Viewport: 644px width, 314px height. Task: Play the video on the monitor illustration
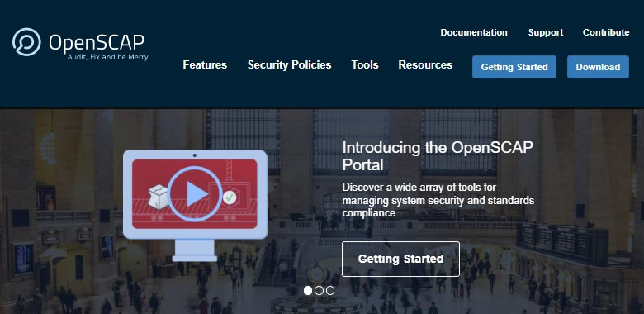pos(195,194)
